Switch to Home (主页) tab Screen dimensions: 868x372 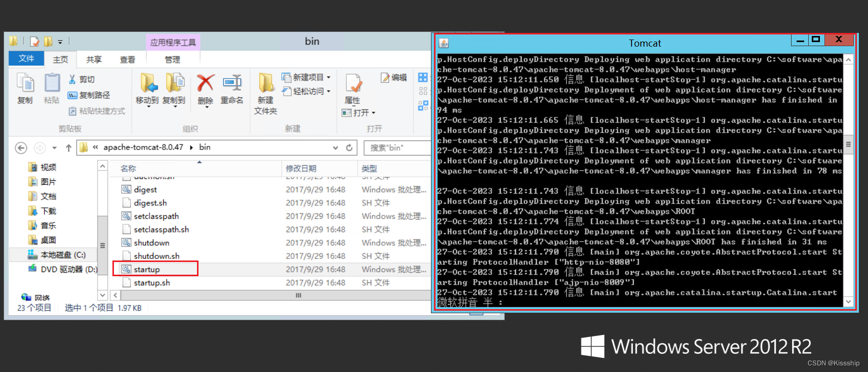(60, 59)
